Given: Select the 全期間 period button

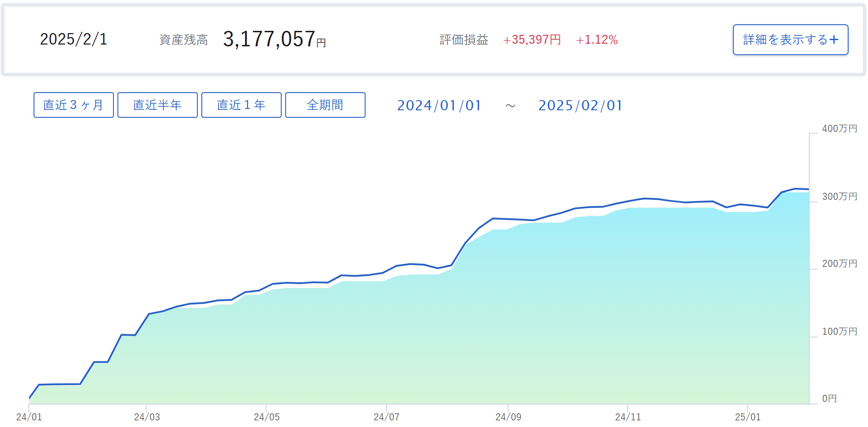Looking at the screenshot, I should (x=325, y=105).
